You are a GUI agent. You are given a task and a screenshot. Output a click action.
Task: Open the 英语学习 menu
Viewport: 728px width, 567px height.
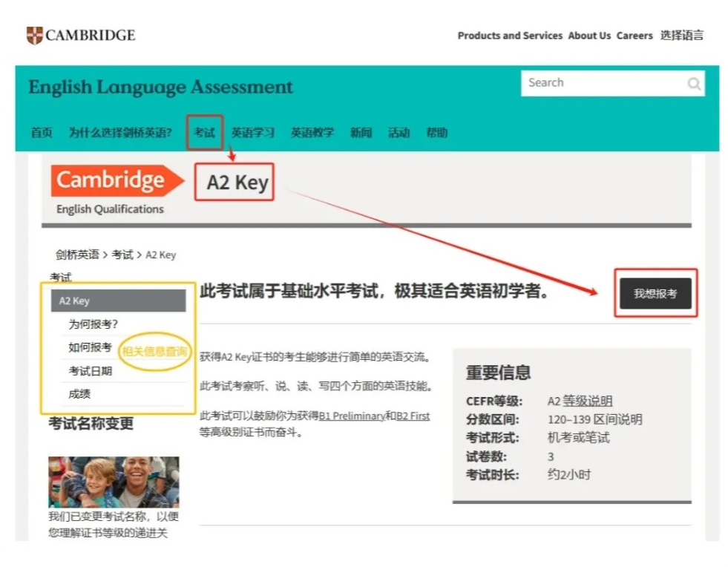coord(252,133)
